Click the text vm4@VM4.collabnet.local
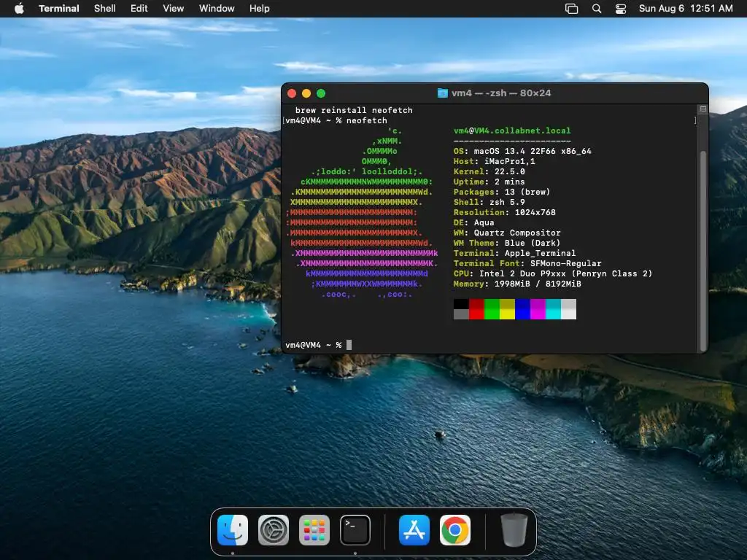 pos(512,131)
